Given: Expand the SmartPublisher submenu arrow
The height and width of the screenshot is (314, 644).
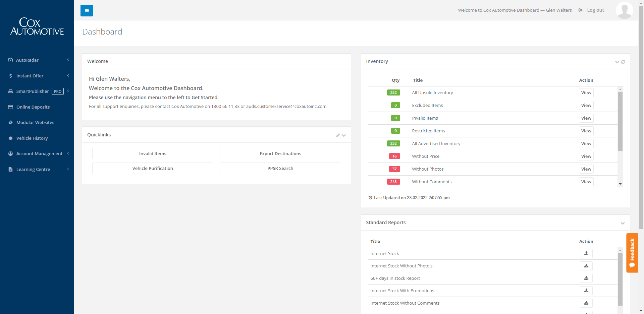Looking at the screenshot, I should (68, 91).
